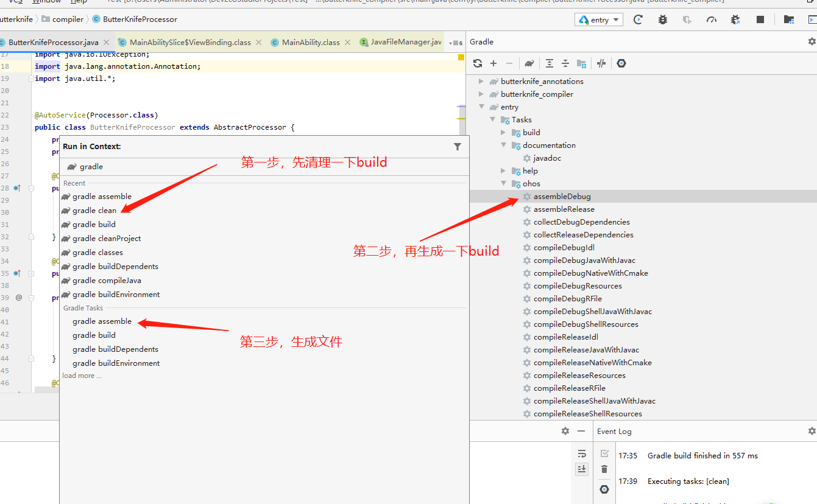Viewport: 817px width, 504px height.
Task: Click the Debug bug icon in main toolbar
Action: pos(663,19)
